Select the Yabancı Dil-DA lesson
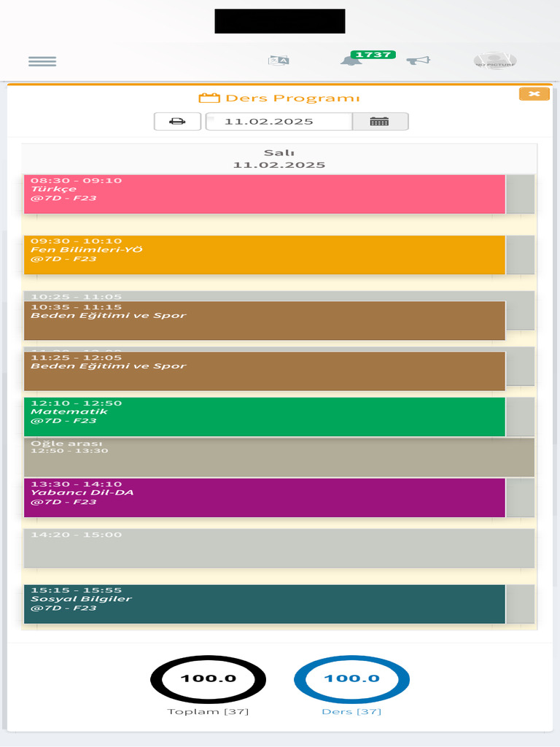This screenshot has height=747, width=560. click(264, 498)
